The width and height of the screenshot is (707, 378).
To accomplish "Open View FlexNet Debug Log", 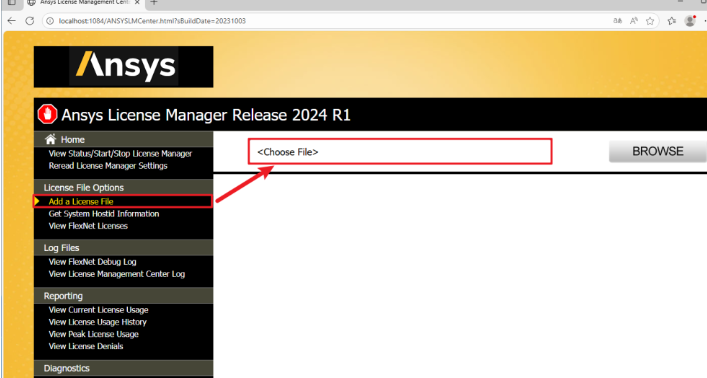I will 92,262.
